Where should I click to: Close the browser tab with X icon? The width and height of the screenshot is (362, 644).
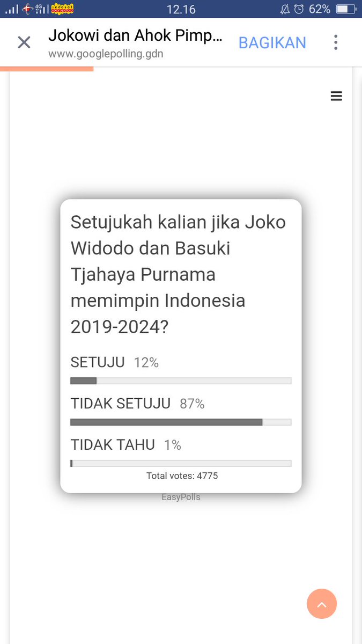pos(24,43)
